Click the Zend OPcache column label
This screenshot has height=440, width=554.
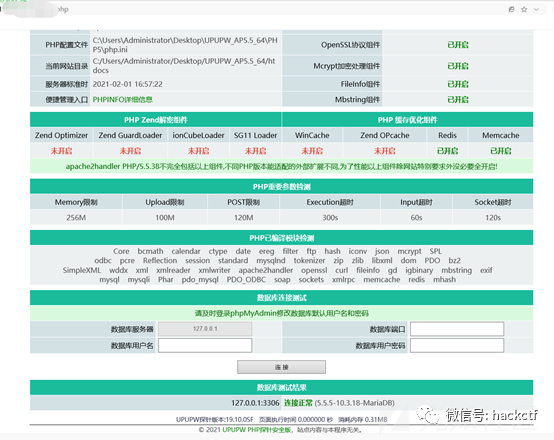point(385,135)
